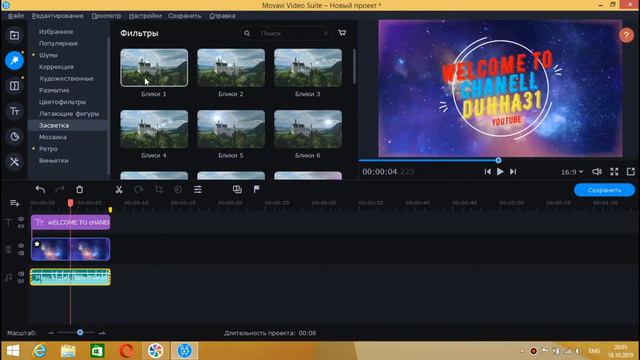This screenshot has width=640, height=360.
Task: Select the Виньетки filter category
Action: point(53,161)
